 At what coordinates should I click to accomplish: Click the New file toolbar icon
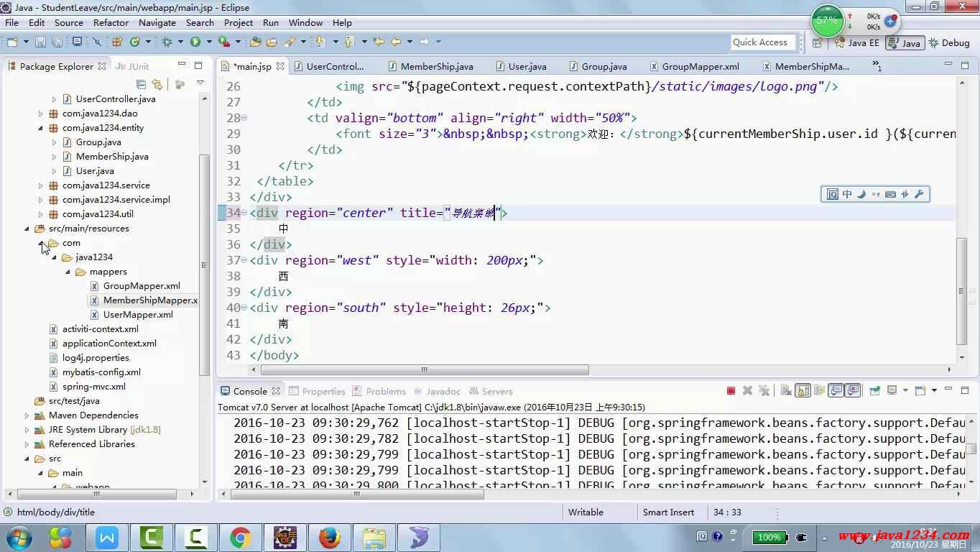(x=11, y=42)
